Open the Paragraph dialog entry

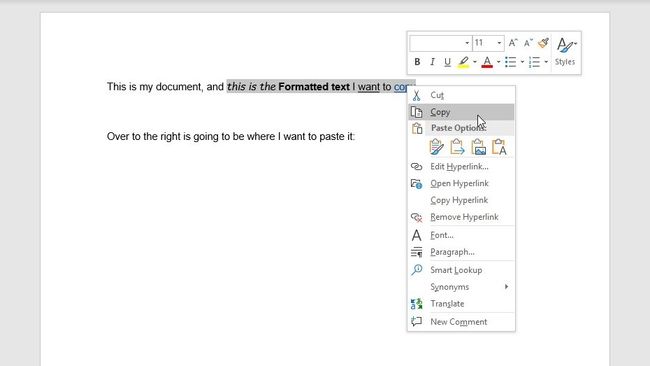pos(461,252)
